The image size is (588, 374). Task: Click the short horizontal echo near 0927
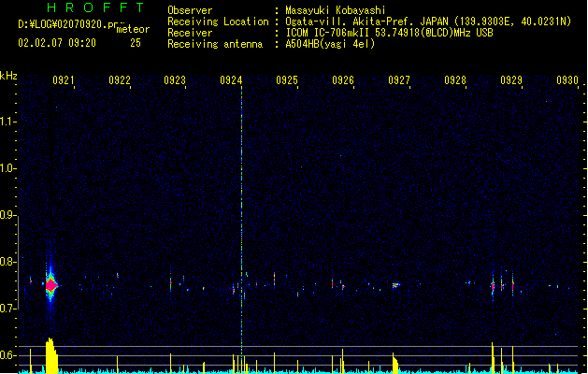396,285
